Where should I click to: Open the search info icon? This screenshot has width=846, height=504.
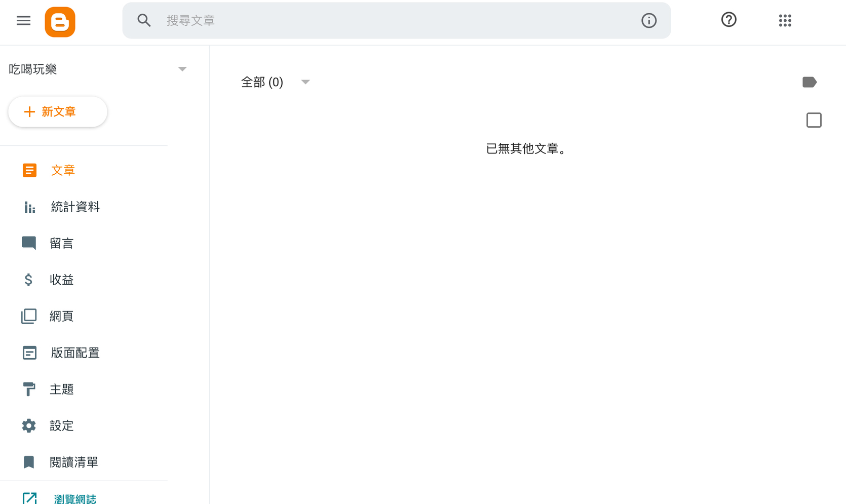[x=649, y=20]
